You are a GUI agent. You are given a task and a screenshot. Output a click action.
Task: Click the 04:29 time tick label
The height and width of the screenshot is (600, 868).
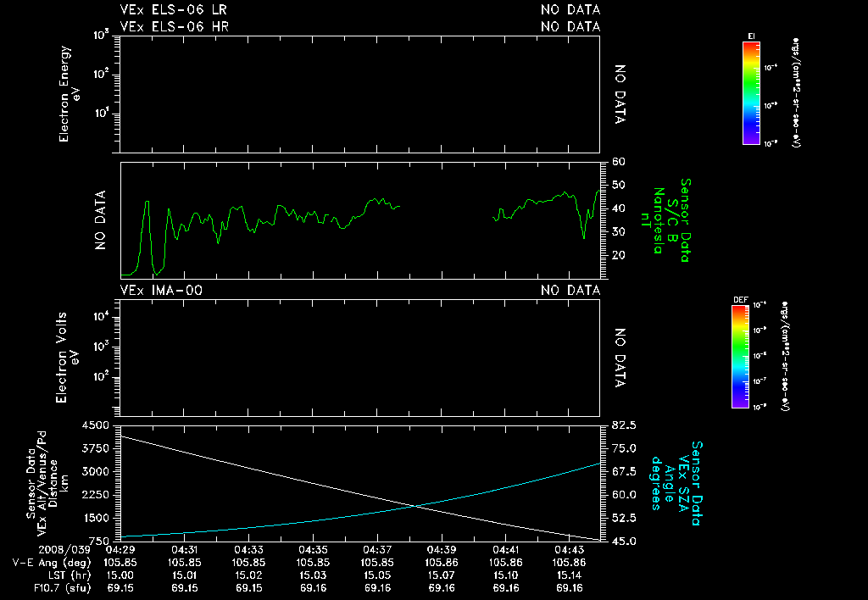120,550
